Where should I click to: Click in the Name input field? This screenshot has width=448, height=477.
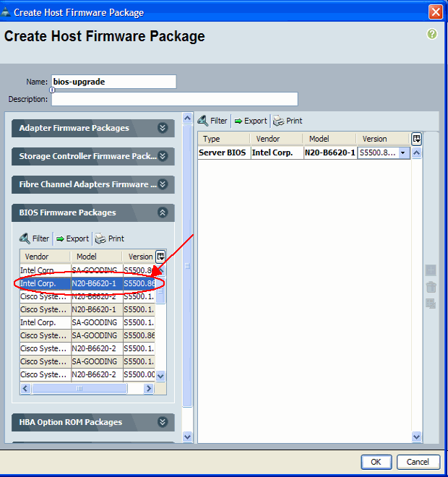coord(113,82)
